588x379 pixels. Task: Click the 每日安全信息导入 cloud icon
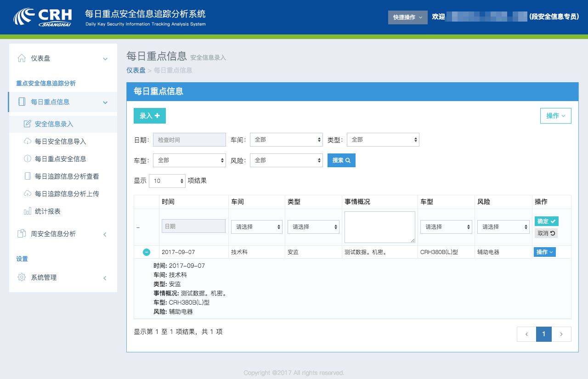click(27, 141)
